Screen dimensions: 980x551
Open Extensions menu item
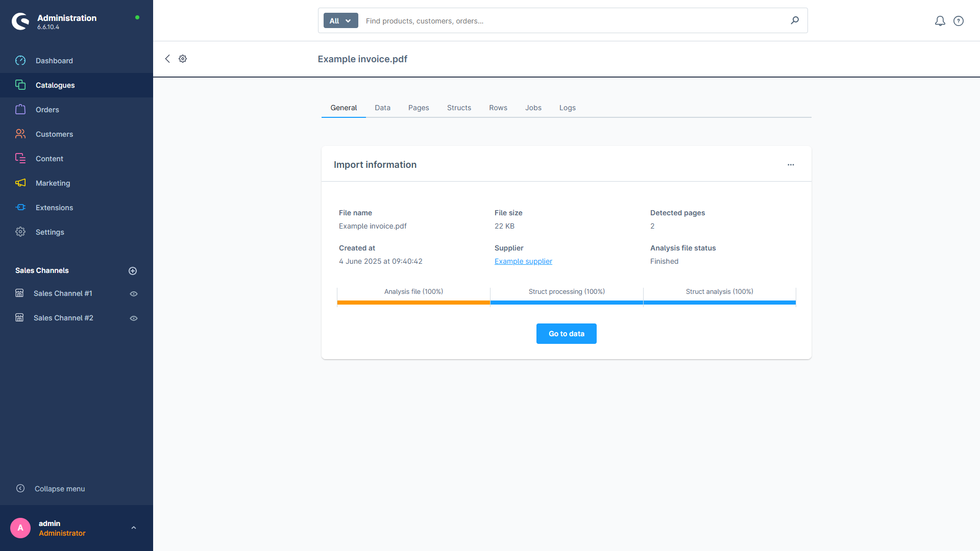77,208
